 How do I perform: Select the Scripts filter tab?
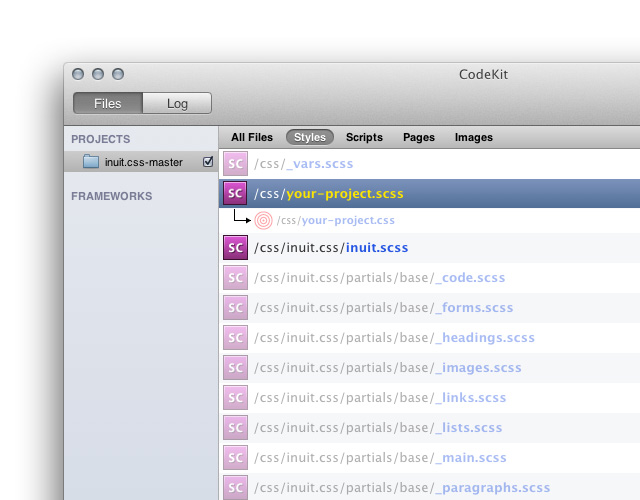(x=364, y=137)
